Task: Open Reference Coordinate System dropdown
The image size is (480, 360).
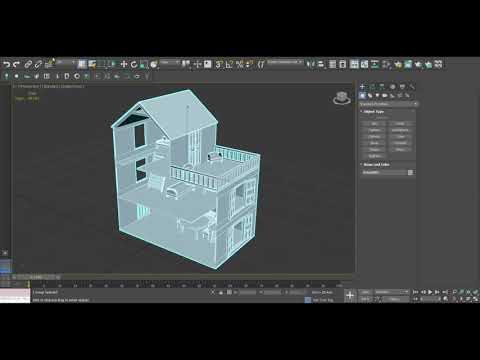Action: click(x=170, y=62)
